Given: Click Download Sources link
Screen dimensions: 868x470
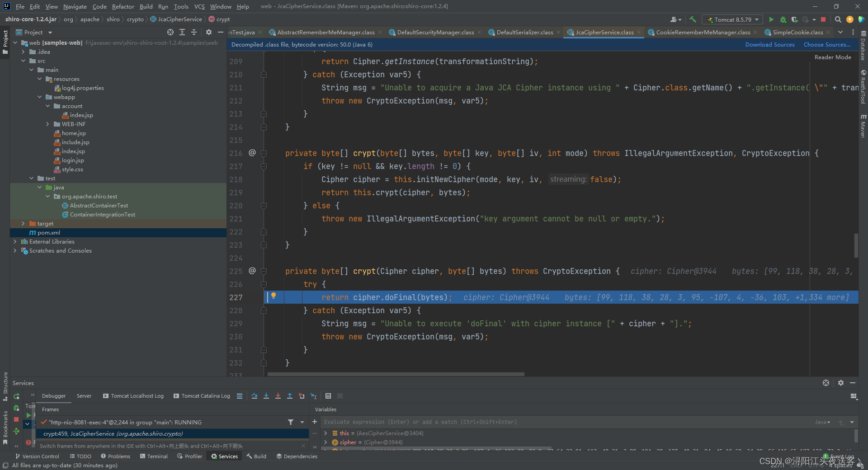Looking at the screenshot, I should coord(770,45).
